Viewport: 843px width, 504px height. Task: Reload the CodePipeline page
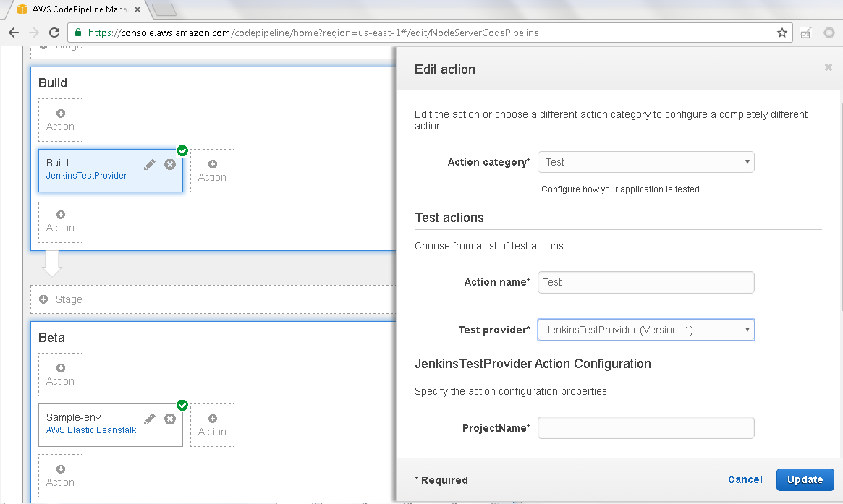point(54,33)
